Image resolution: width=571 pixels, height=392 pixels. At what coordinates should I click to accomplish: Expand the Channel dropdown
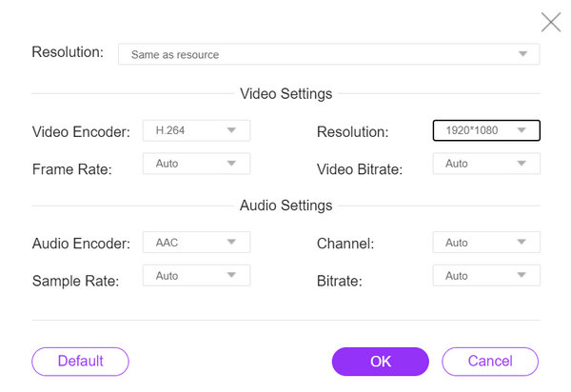coord(485,243)
